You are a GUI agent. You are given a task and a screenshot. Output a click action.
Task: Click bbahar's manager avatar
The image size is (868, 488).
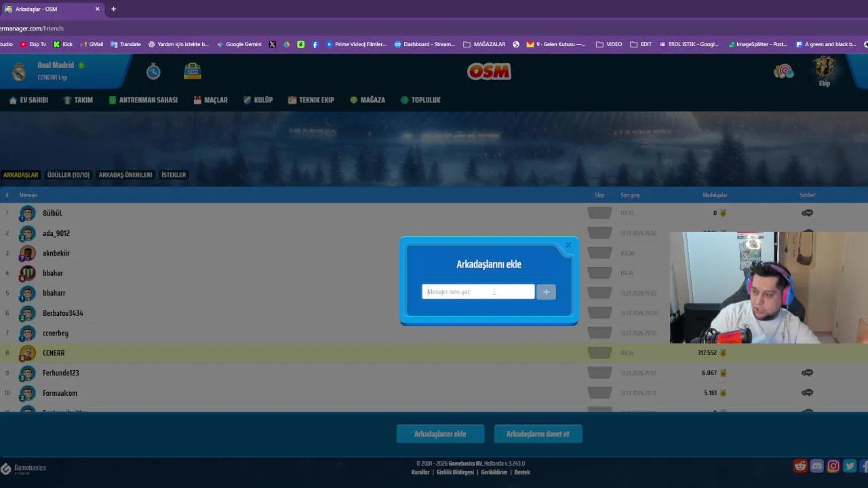point(27,273)
